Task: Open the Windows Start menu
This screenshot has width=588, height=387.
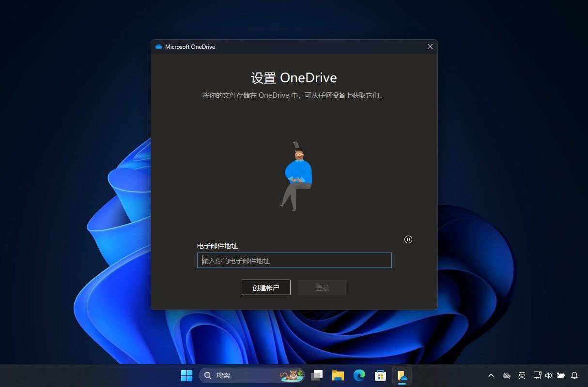Action: [186, 375]
